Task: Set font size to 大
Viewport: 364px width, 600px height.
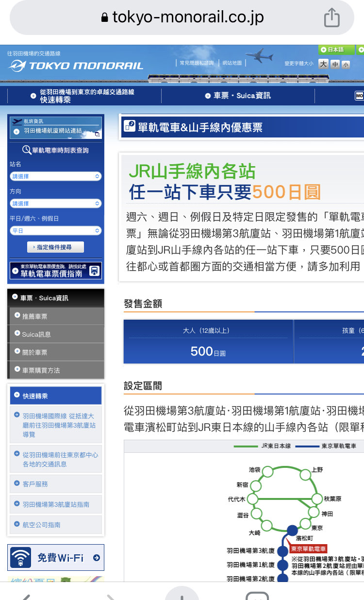Action: click(323, 64)
